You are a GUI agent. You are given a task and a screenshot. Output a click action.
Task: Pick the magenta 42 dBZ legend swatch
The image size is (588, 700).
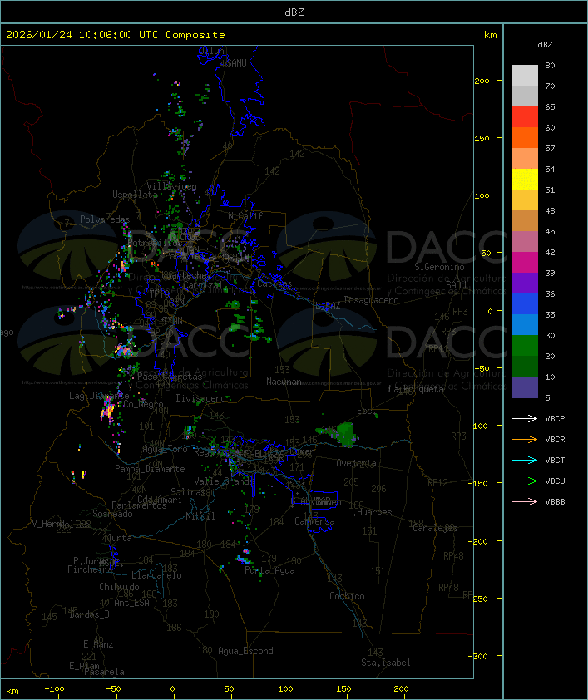pos(525,263)
